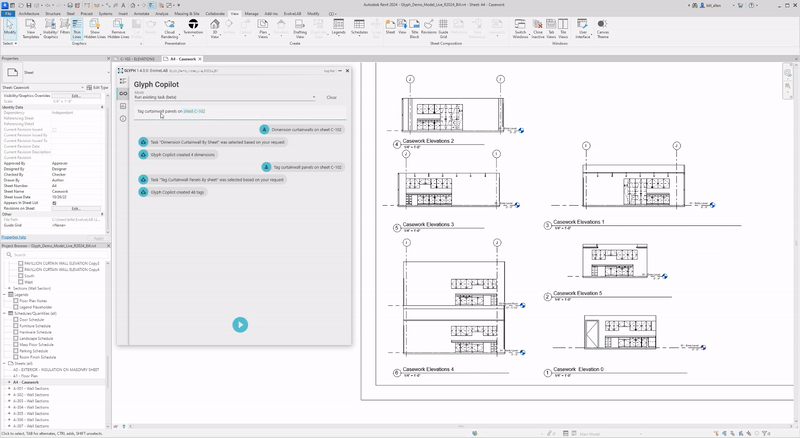Expand the Sections (Wall Section) node
Screen dimensions: 800x438
pos(9,288)
